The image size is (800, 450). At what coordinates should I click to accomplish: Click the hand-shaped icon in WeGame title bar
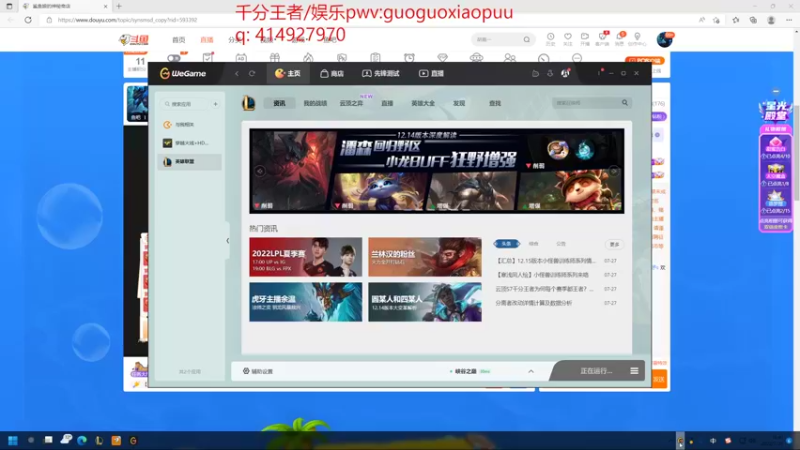(550, 73)
